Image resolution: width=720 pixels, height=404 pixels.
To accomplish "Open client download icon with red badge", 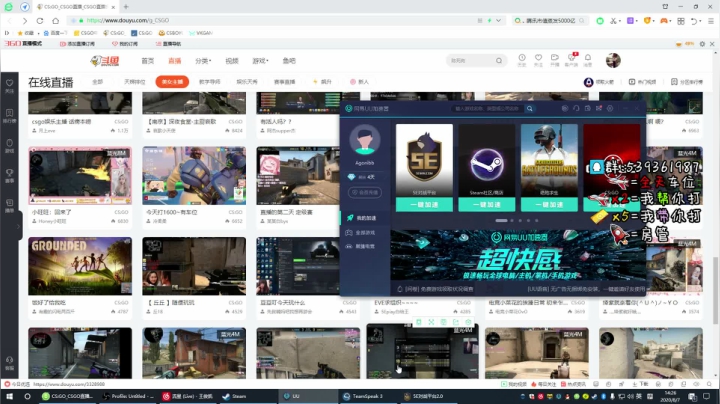I will click(572, 58).
